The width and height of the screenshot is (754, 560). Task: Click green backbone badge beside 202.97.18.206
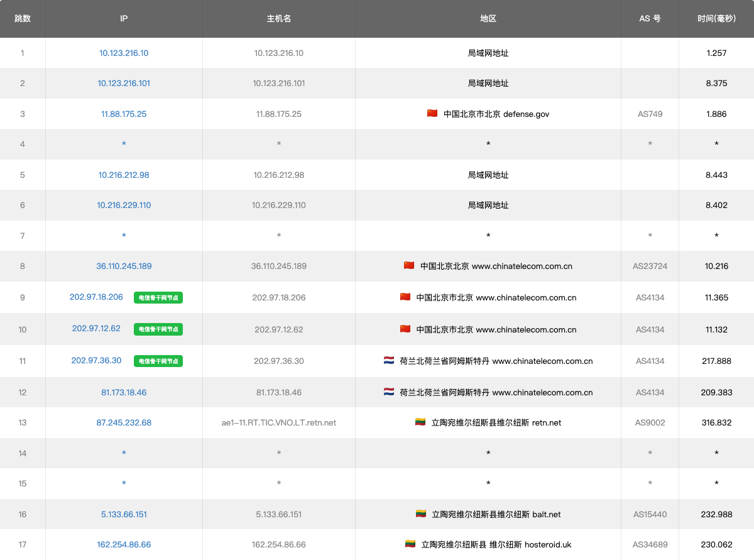tap(158, 298)
